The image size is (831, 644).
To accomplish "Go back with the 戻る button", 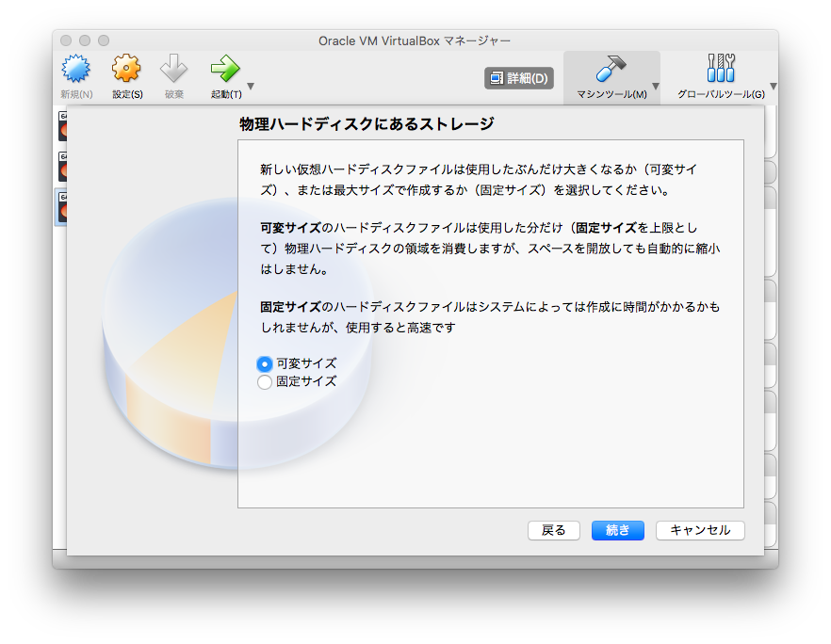I will tap(553, 530).
